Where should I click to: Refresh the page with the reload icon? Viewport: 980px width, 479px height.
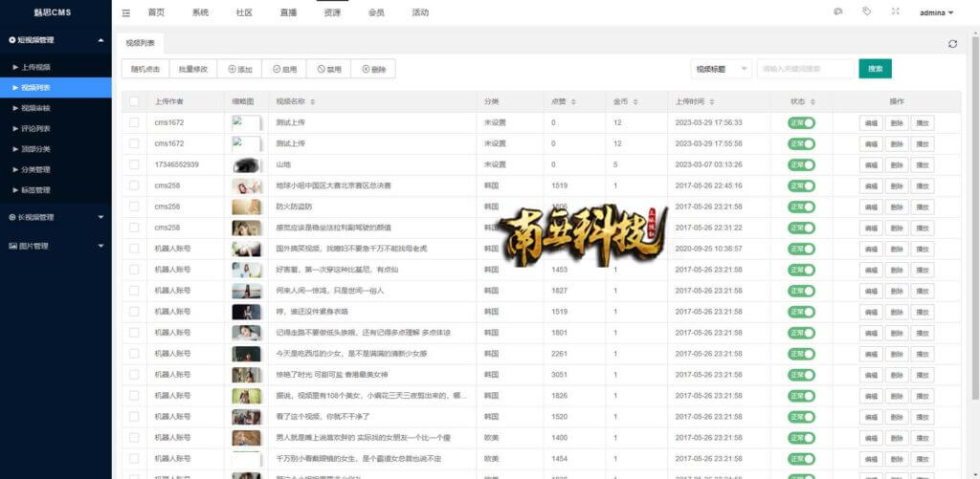tap(952, 44)
